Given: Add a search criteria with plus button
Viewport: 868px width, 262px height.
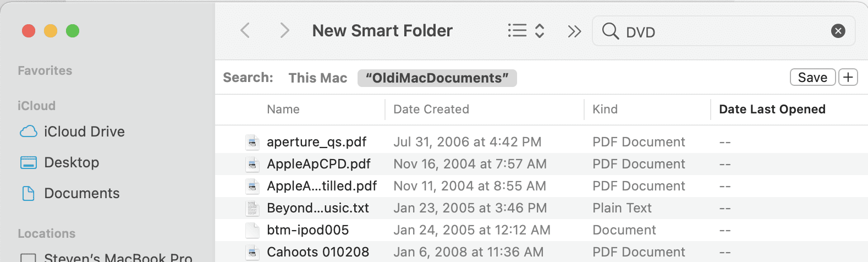Looking at the screenshot, I should pos(848,78).
